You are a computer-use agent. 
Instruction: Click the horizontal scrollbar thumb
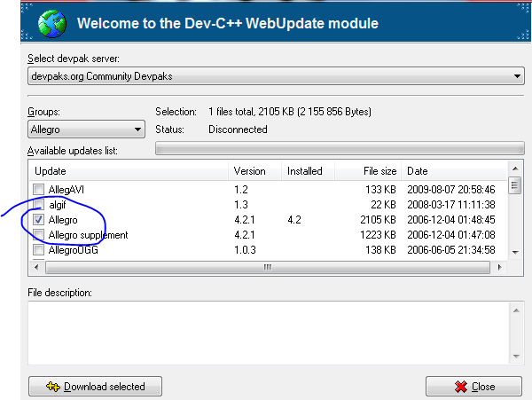(268, 267)
